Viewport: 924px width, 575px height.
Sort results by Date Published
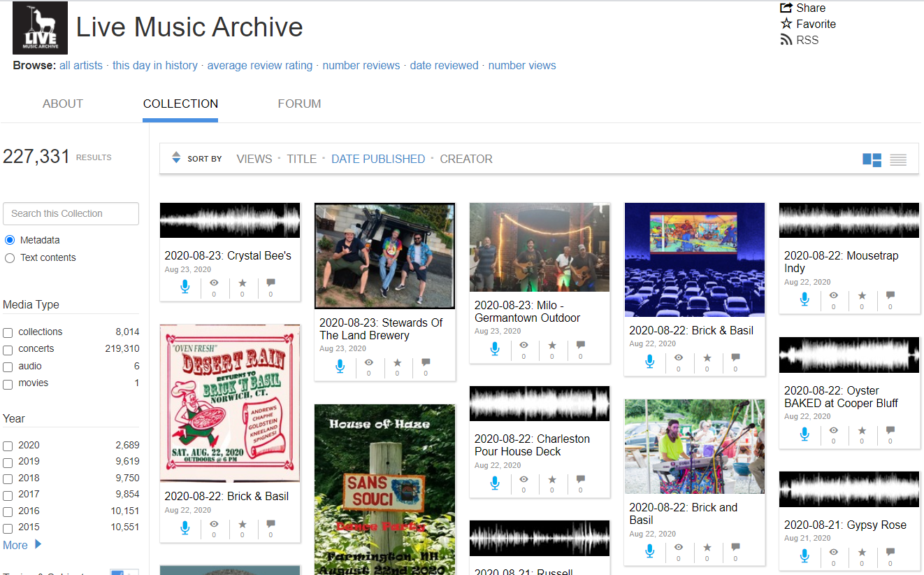[377, 159]
